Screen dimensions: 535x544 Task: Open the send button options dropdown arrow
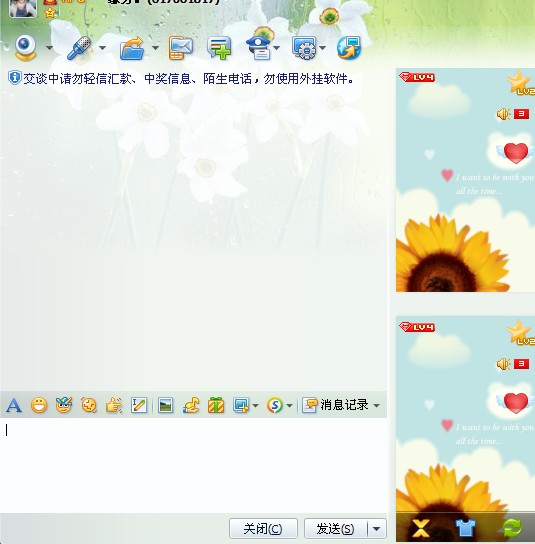coord(377,529)
